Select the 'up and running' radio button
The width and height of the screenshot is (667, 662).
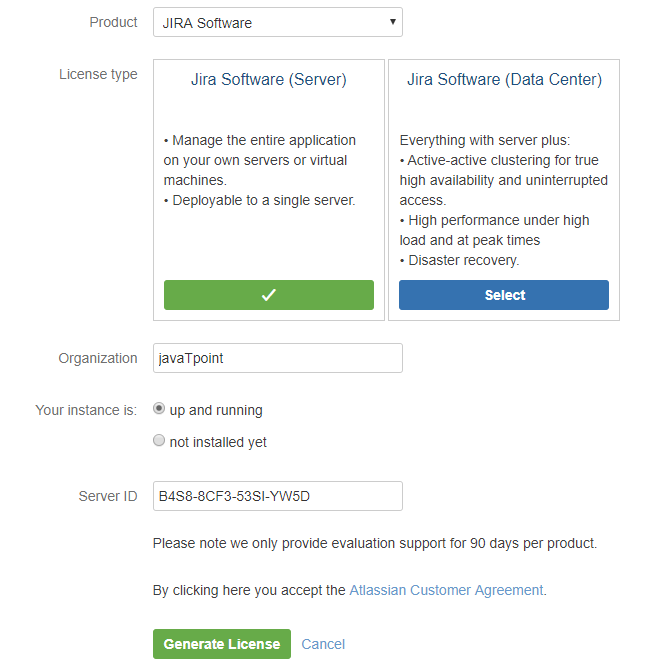point(159,409)
